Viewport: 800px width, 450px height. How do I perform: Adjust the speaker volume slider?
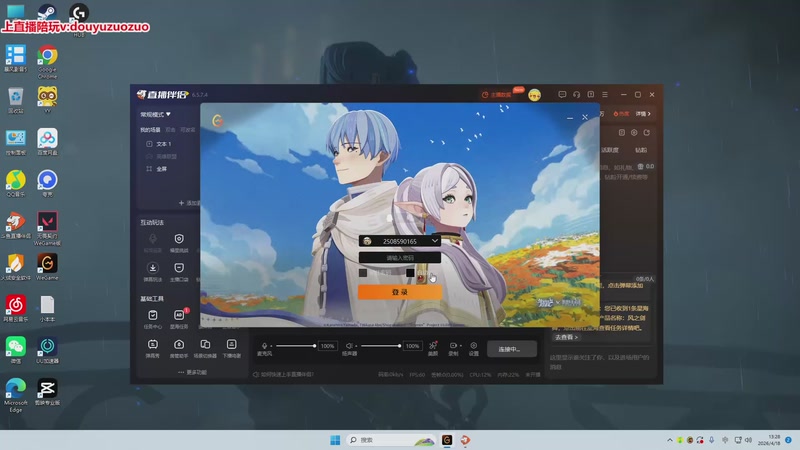(381, 346)
